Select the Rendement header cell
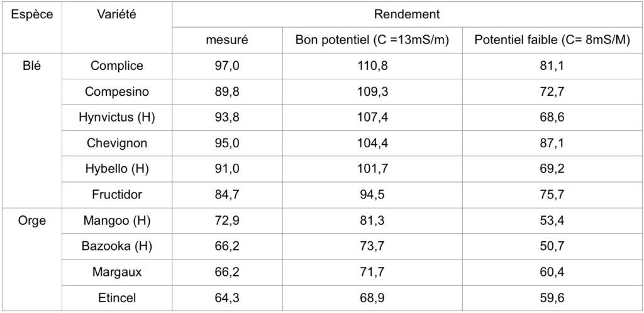The height and width of the screenshot is (313, 644). [406, 14]
